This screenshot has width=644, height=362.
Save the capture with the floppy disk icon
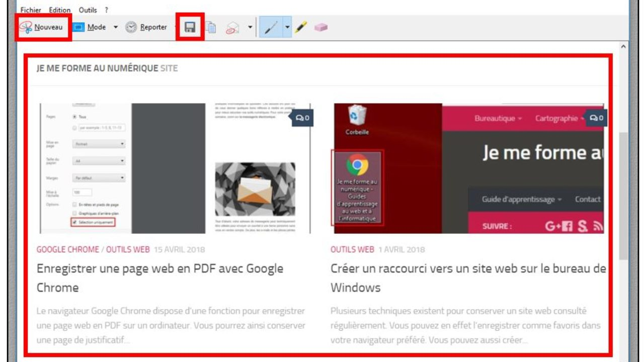pos(190,27)
